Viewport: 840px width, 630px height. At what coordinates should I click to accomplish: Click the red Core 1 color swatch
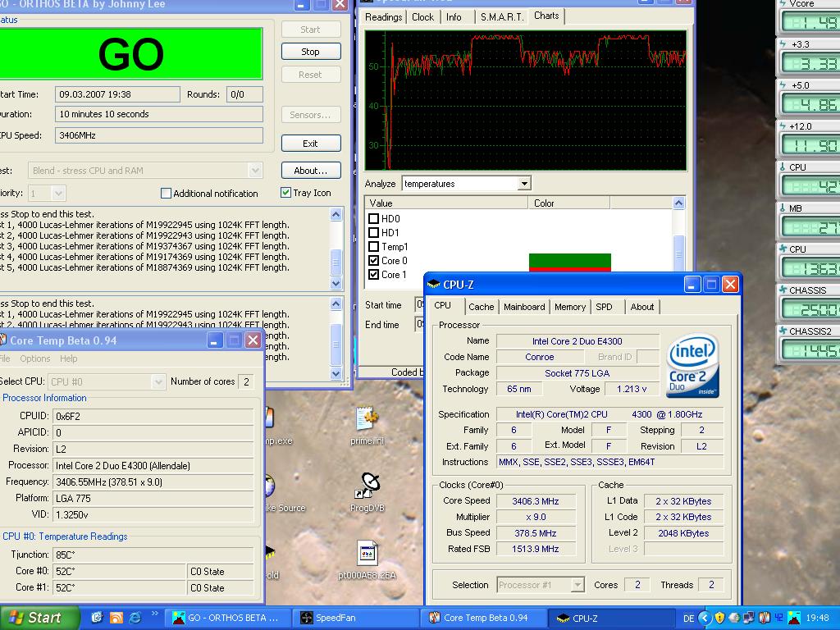click(570, 269)
